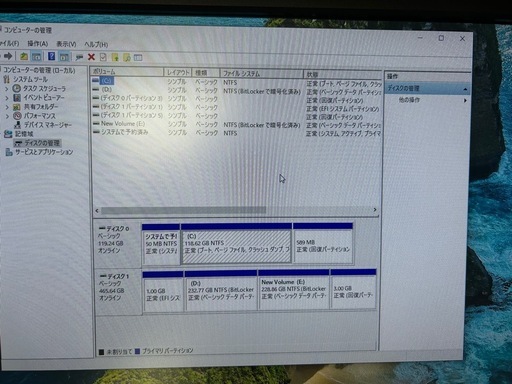
Task: Click the パフォーマンス gauge icon
Action: 17,116
